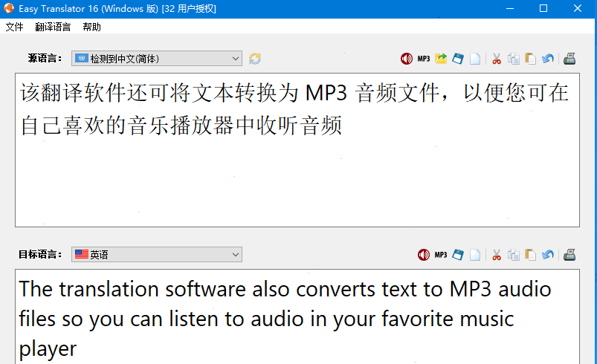This screenshot has height=364, width=597.
Task: Clear source text with the new page icon
Action: [x=475, y=59]
